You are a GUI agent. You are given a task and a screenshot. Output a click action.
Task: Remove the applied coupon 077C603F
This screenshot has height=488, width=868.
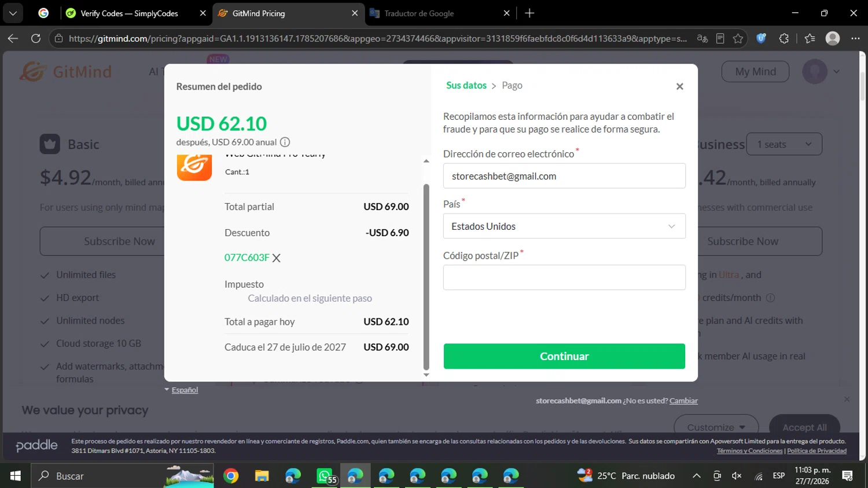point(277,258)
